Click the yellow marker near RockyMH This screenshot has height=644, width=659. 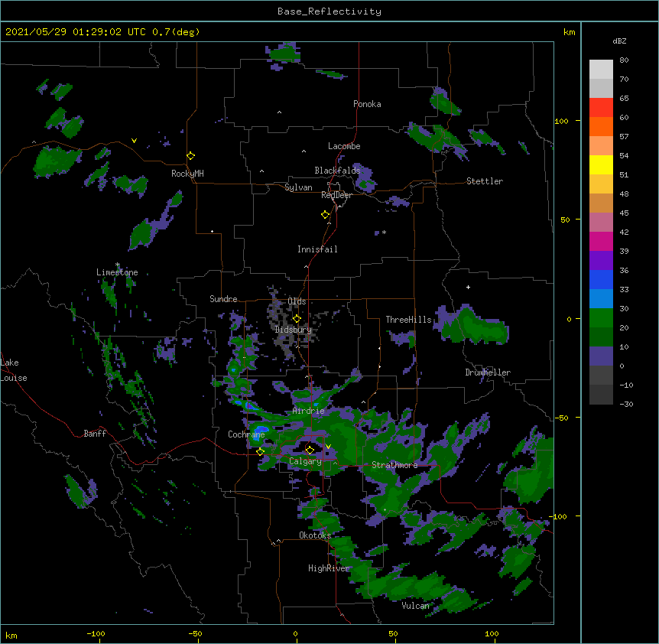pyautogui.click(x=190, y=156)
